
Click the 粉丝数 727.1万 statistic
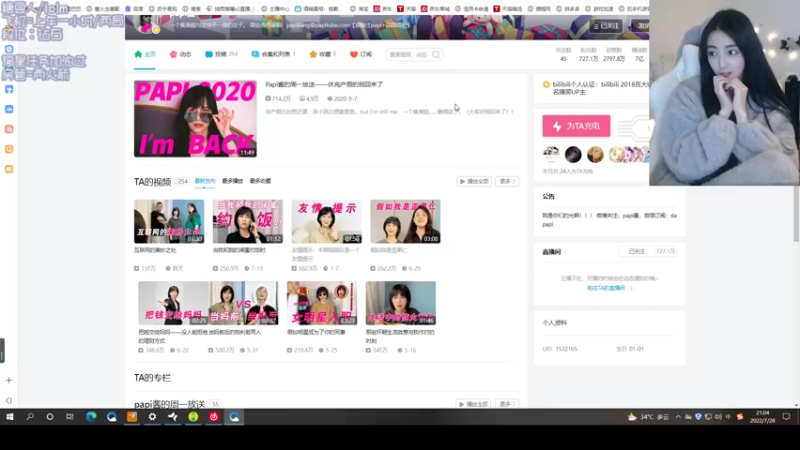tap(588, 55)
